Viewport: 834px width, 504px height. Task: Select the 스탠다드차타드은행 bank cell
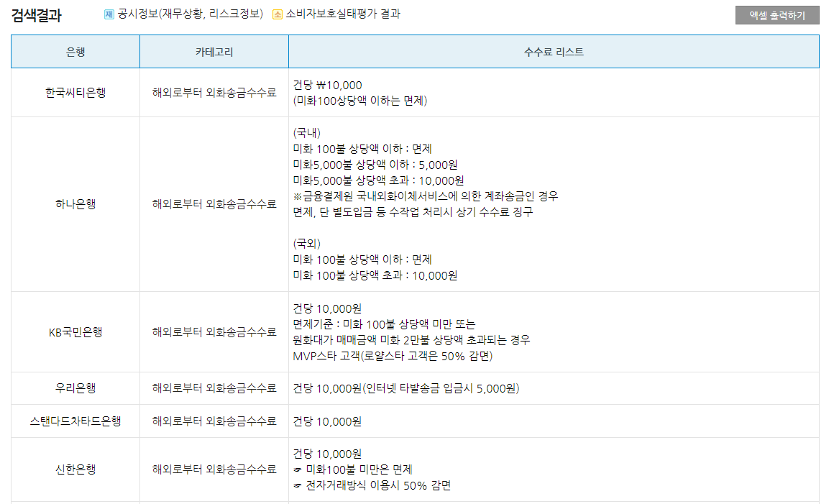click(75, 421)
